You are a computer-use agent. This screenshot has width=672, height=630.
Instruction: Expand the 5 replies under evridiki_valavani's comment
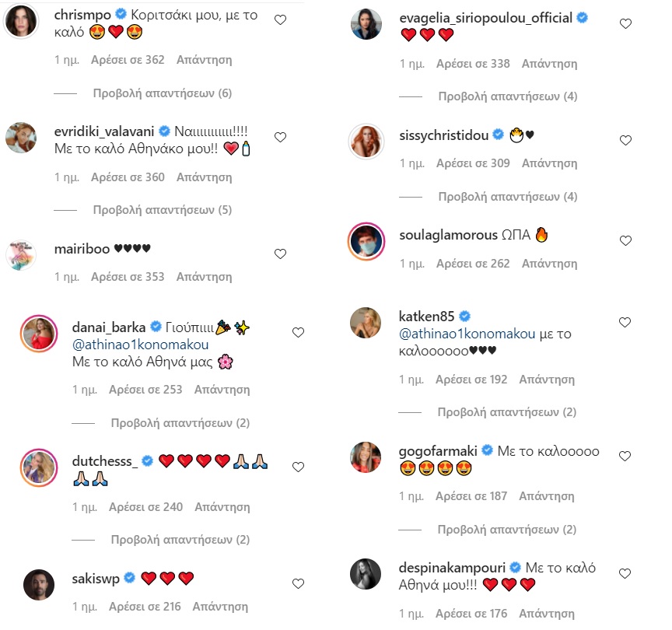pos(163,210)
